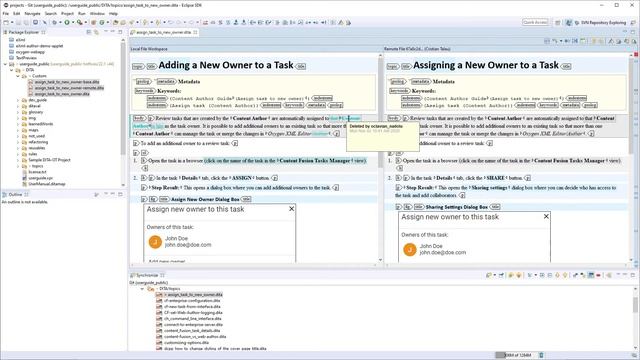Expand the topics folder in Package Explorer

(x=18, y=166)
